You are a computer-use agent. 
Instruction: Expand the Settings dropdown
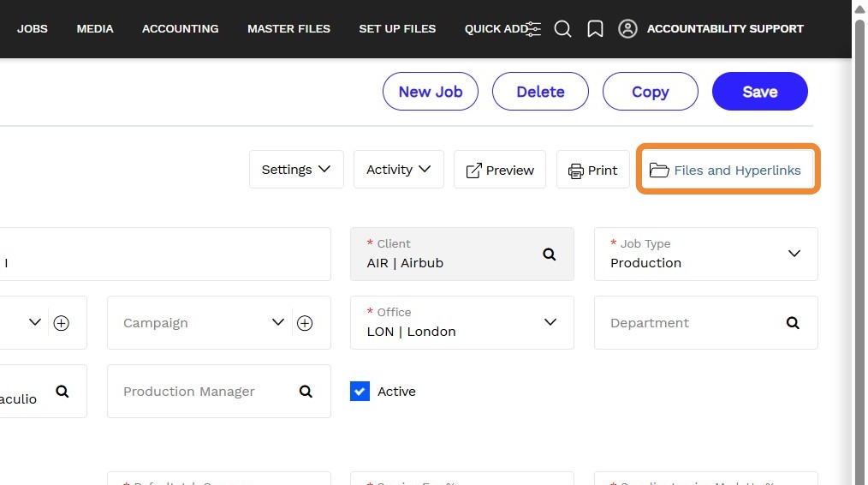pos(296,170)
